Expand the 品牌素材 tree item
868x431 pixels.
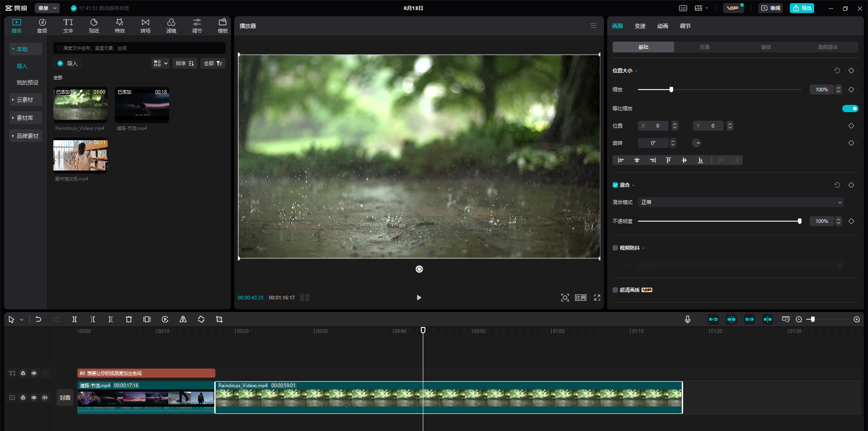pyautogui.click(x=26, y=136)
